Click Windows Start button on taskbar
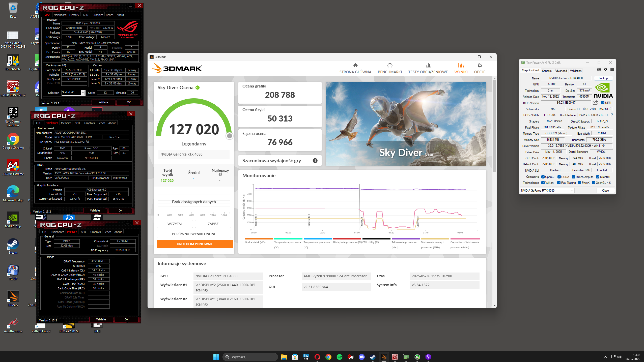The width and height of the screenshot is (644, 362). (x=216, y=357)
